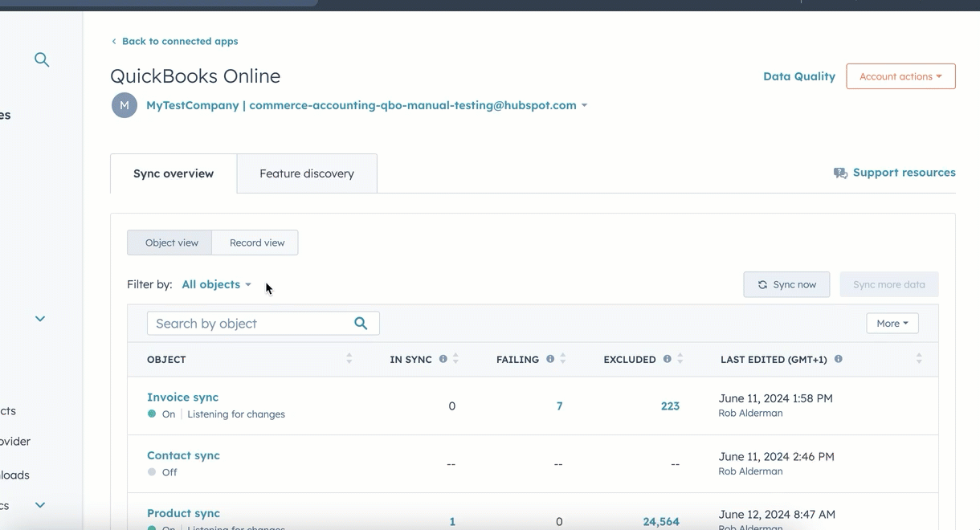980x530 pixels.
Task: Click the 'June 12, 2024 8:47 AM' date
Action: pyautogui.click(x=777, y=514)
